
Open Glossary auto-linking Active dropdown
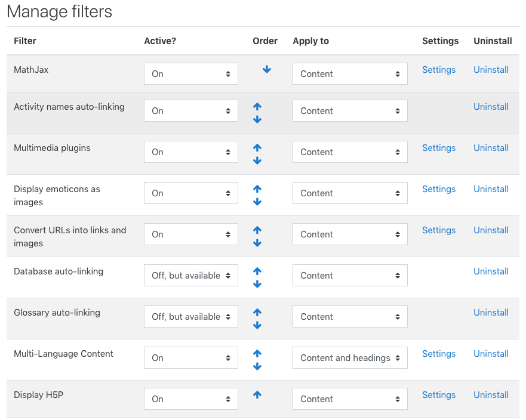click(191, 316)
